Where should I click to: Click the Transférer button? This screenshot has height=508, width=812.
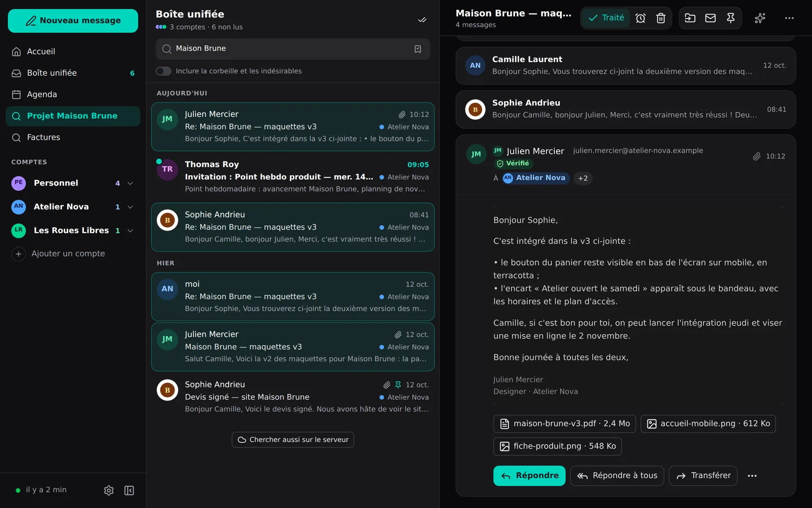click(x=703, y=476)
